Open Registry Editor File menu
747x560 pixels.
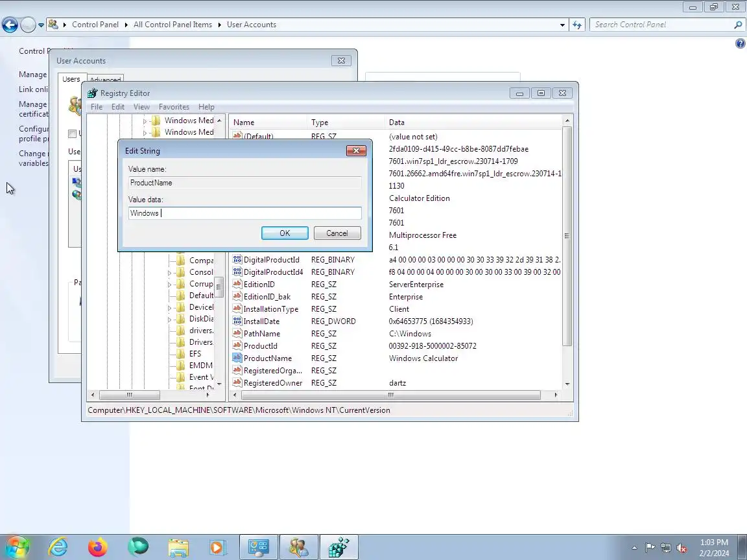tap(97, 107)
